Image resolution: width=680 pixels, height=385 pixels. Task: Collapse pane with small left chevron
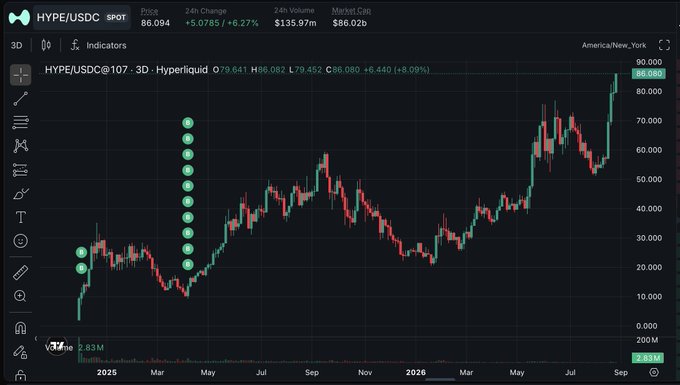(x=36, y=338)
